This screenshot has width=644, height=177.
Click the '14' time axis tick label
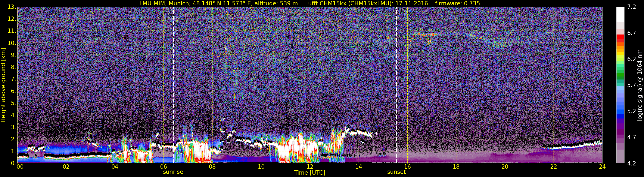[x=358, y=167]
